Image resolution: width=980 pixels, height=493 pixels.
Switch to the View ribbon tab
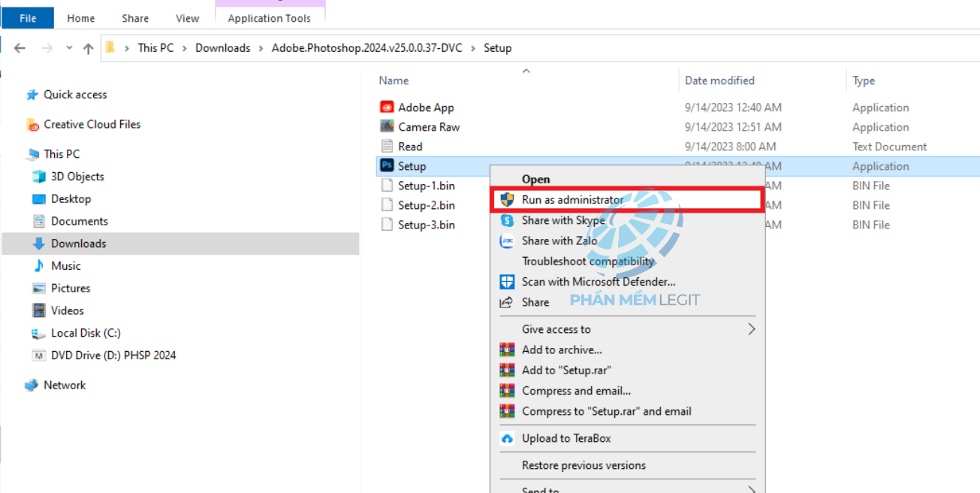coord(187,18)
